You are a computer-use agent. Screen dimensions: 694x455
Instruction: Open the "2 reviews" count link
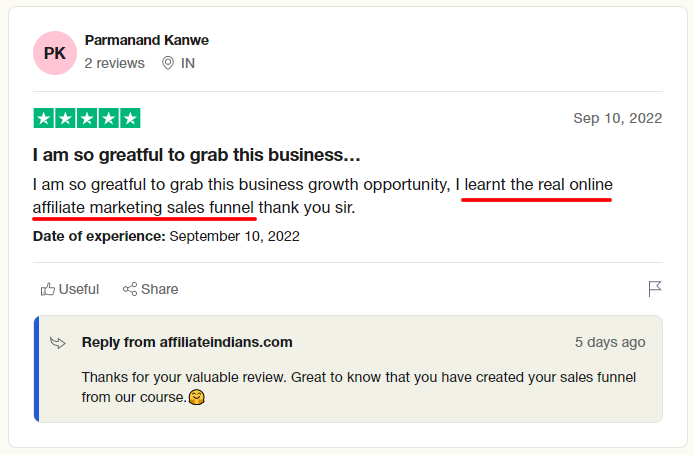115,63
